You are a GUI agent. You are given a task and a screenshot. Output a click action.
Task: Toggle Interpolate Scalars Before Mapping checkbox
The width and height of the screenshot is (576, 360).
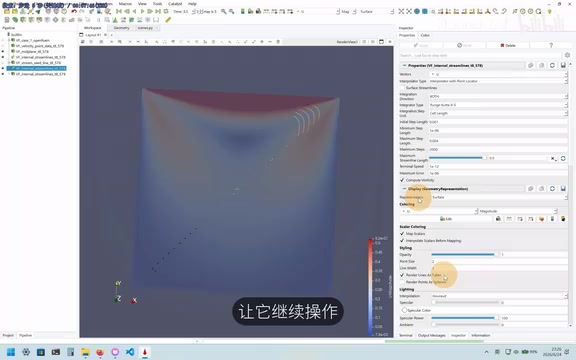pyautogui.click(x=402, y=241)
